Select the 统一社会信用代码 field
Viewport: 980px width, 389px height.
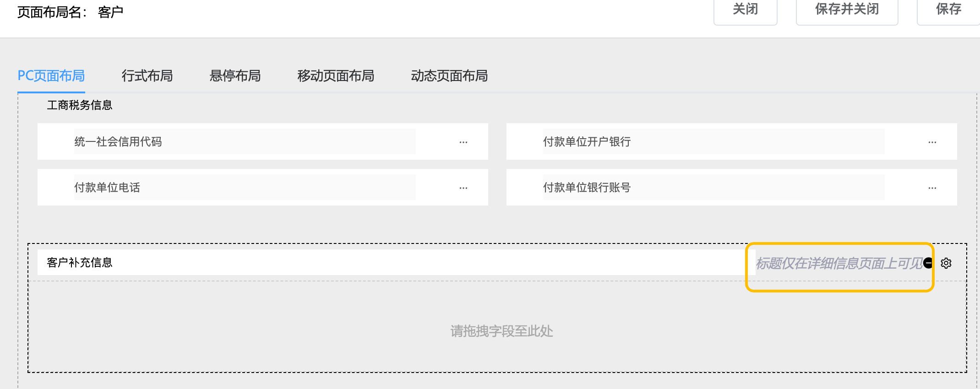[x=245, y=142]
